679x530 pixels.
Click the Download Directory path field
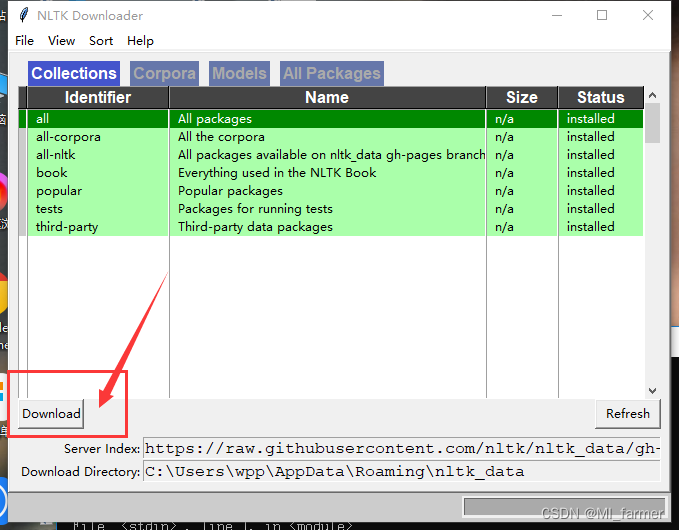(401, 471)
